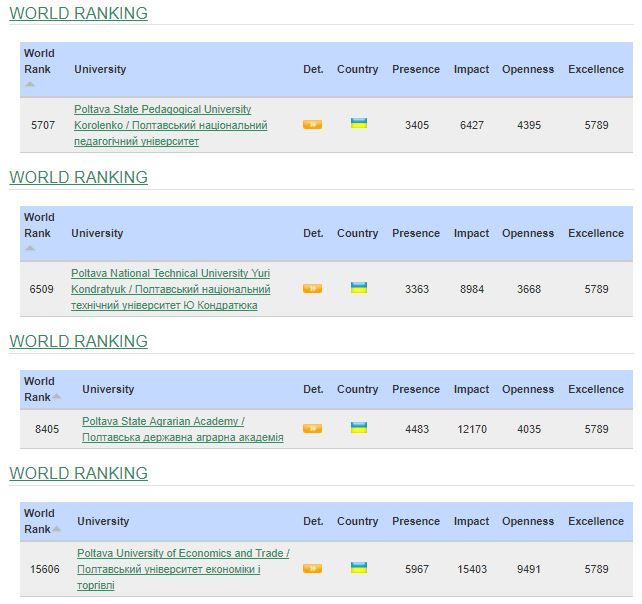Click Excellence column header in second table
The width and height of the screenshot is (642, 604).
(x=596, y=233)
